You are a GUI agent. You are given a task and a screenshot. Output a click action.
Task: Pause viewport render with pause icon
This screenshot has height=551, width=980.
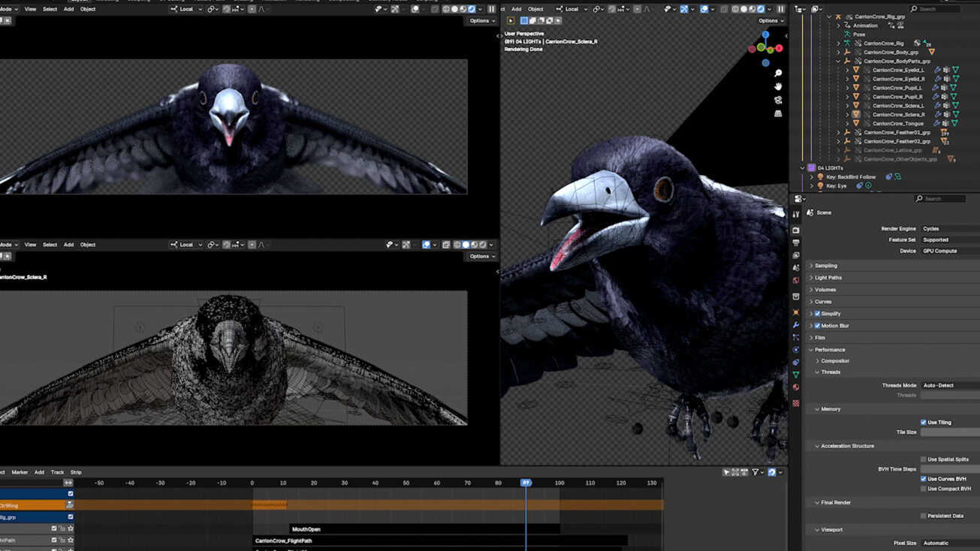click(781, 9)
